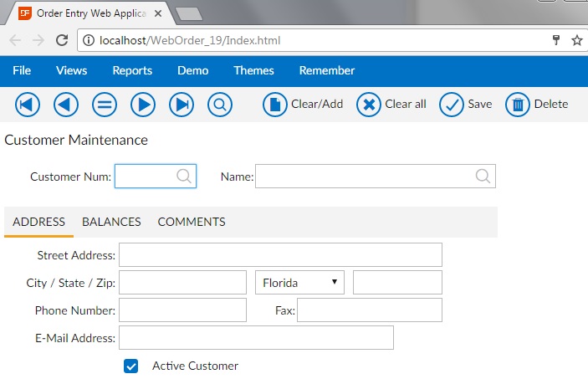Image resolution: width=588 pixels, height=379 pixels.
Task: Click the Clear all X icon
Action: (369, 105)
